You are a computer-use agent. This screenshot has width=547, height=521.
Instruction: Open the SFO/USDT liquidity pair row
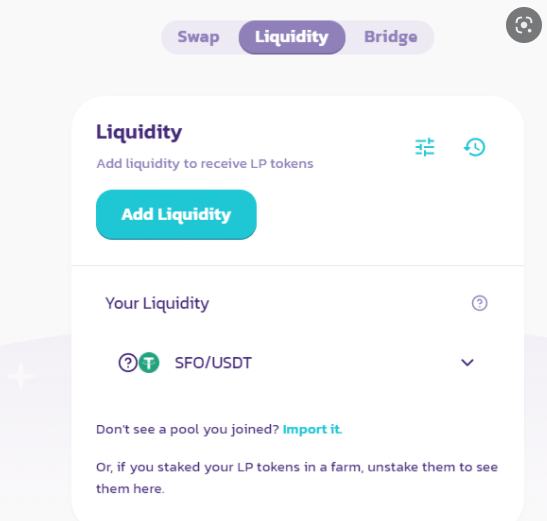click(x=298, y=363)
